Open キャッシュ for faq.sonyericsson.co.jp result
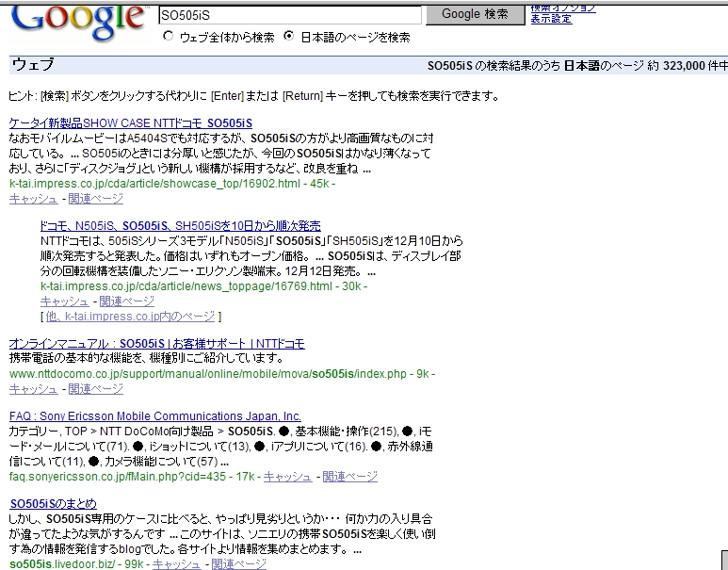728x570 pixels. coord(288,477)
